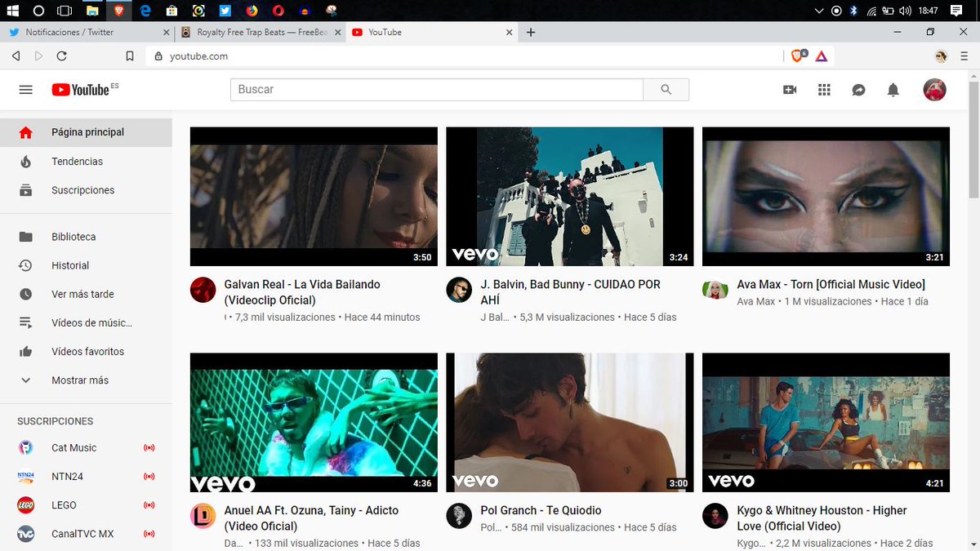Switch to Notificaciones / Twitter tab
The image size is (980, 551).
[87, 33]
